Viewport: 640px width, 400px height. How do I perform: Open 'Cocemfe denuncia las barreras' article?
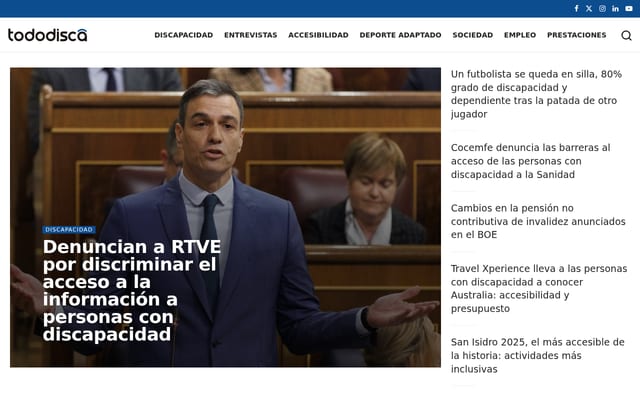point(531,161)
